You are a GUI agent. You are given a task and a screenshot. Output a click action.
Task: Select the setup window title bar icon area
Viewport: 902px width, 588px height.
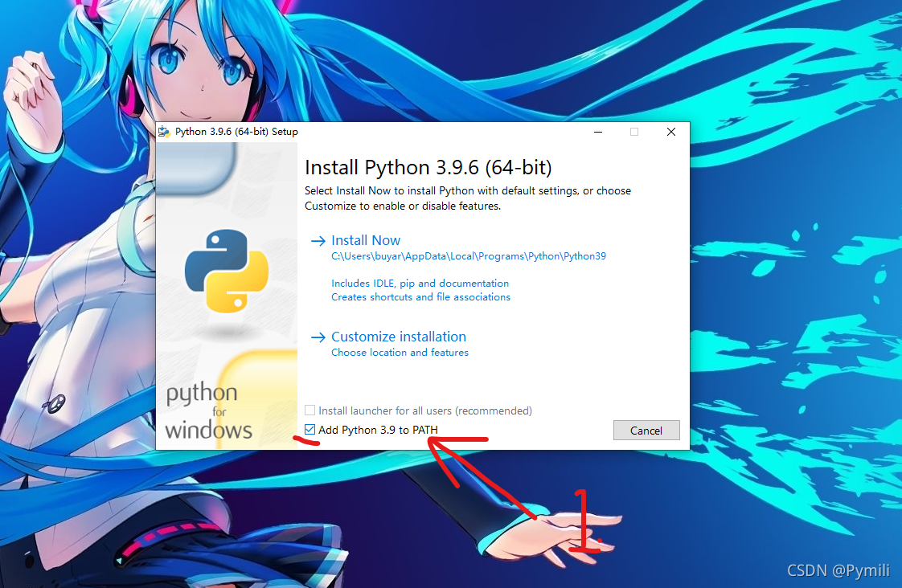[x=165, y=131]
